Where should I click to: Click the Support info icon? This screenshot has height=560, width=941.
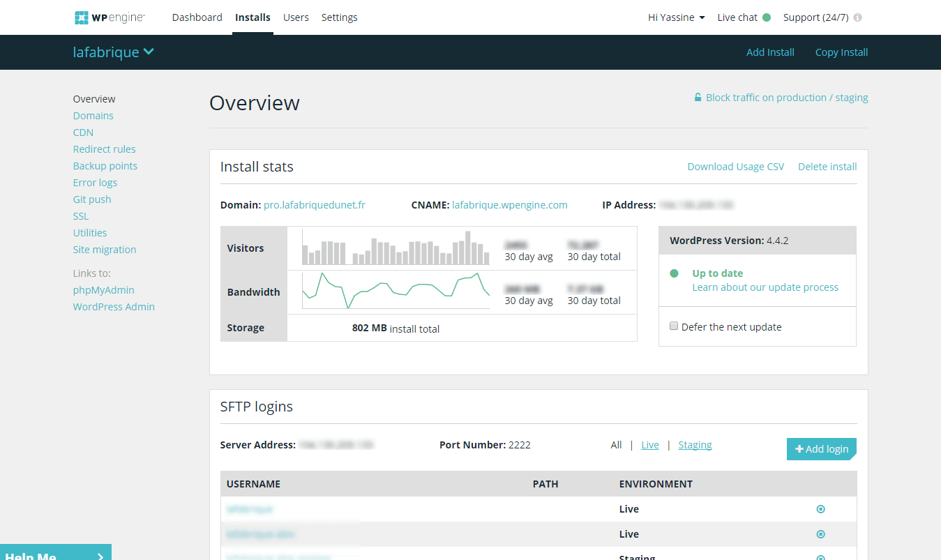[x=857, y=17]
